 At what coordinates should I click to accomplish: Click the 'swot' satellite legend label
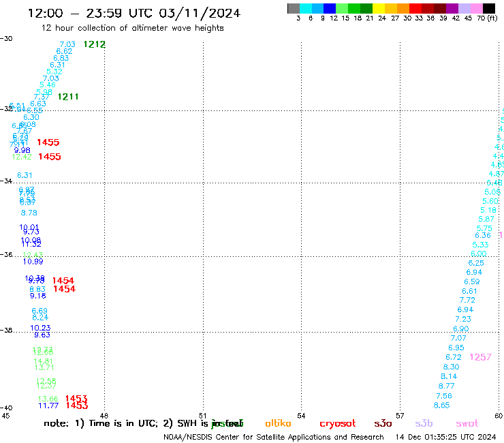467,424
